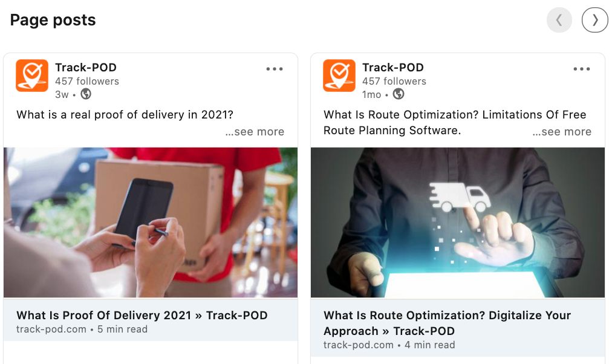The height and width of the screenshot is (364, 612).
Task: Go to previous page posts with left arrow
Action: [x=559, y=20]
